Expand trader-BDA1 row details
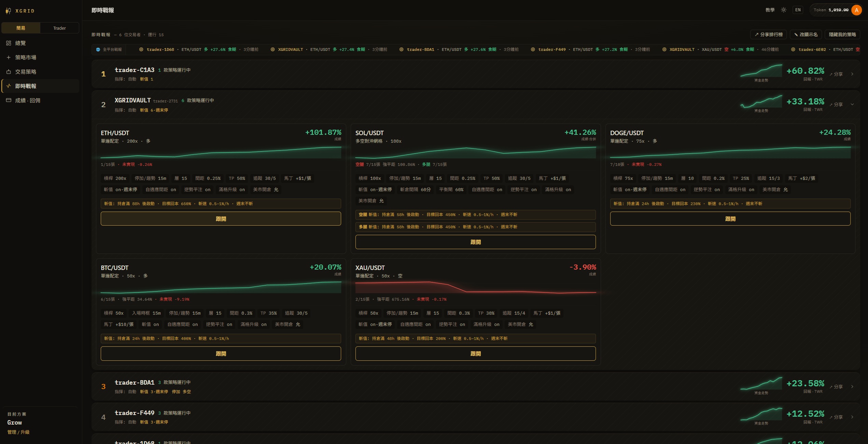Screen dimensions: 868x444 click(852, 387)
